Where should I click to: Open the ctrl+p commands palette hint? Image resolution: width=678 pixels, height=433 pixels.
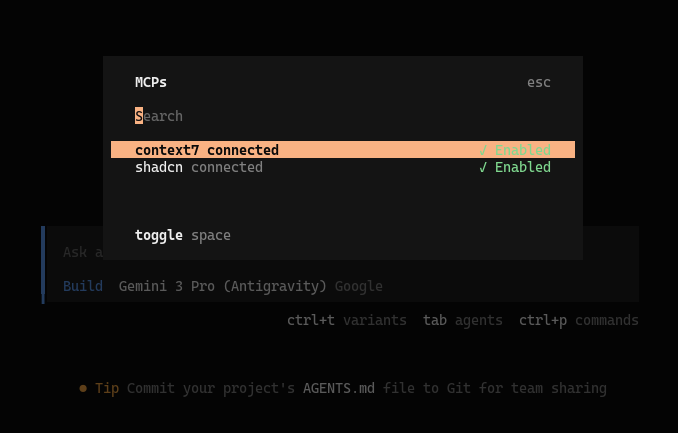tap(578, 320)
